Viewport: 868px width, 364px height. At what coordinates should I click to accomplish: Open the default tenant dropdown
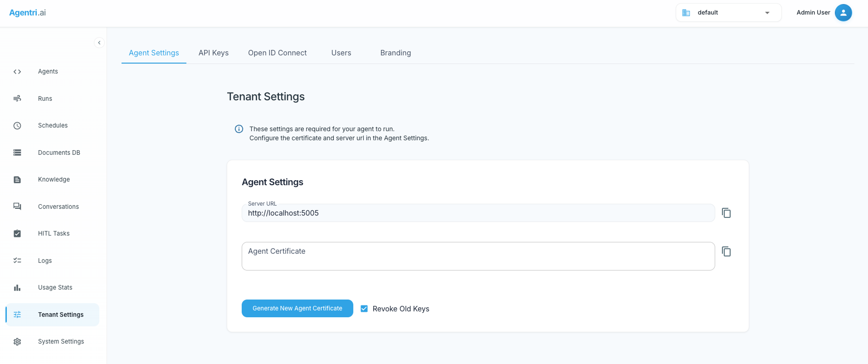pos(728,13)
